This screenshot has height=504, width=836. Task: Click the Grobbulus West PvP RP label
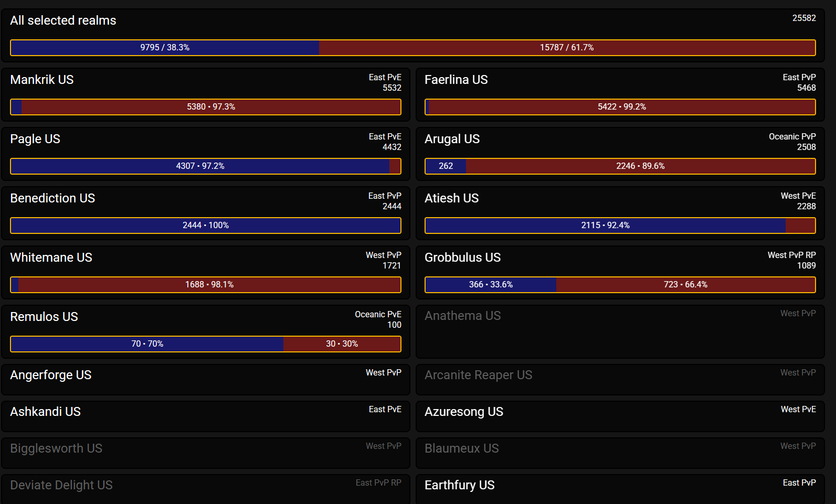[792, 255]
